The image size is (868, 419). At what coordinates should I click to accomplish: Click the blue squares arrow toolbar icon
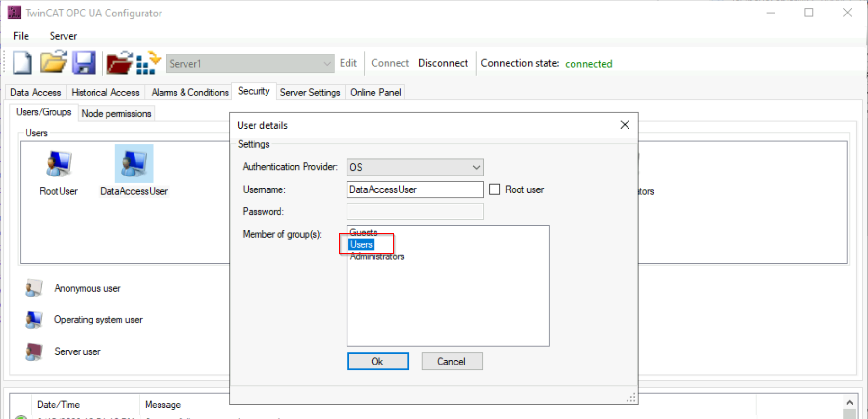pos(148,63)
